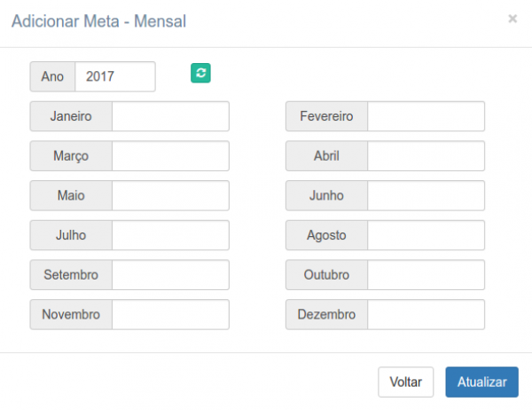Click the Ano label addon

tap(52, 76)
